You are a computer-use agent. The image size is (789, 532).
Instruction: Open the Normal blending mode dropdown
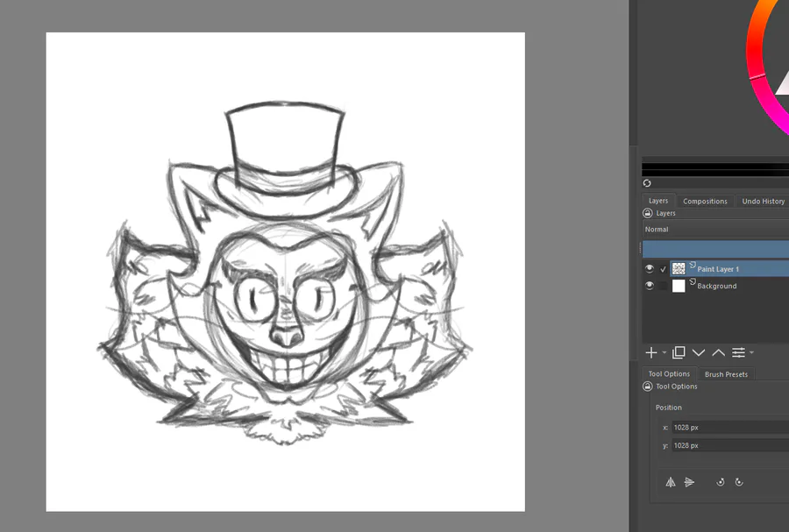pos(715,230)
